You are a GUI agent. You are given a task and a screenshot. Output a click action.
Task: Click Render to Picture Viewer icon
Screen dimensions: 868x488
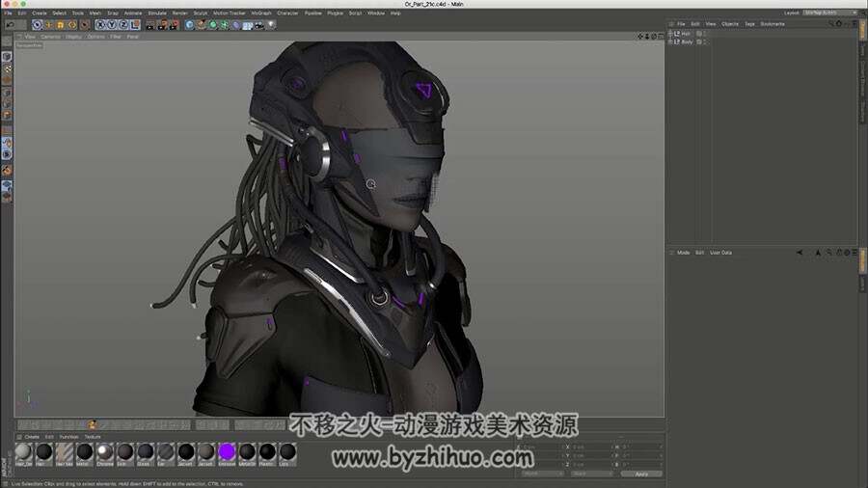click(163, 25)
